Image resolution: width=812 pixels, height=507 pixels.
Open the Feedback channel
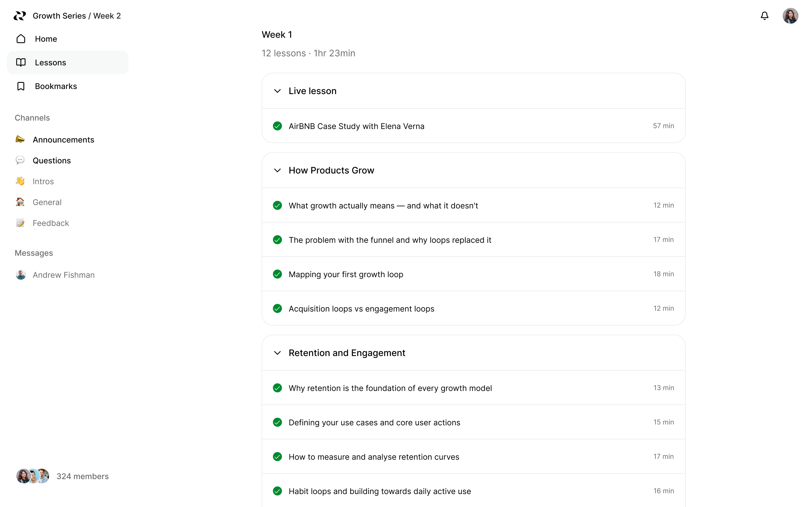coord(51,223)
